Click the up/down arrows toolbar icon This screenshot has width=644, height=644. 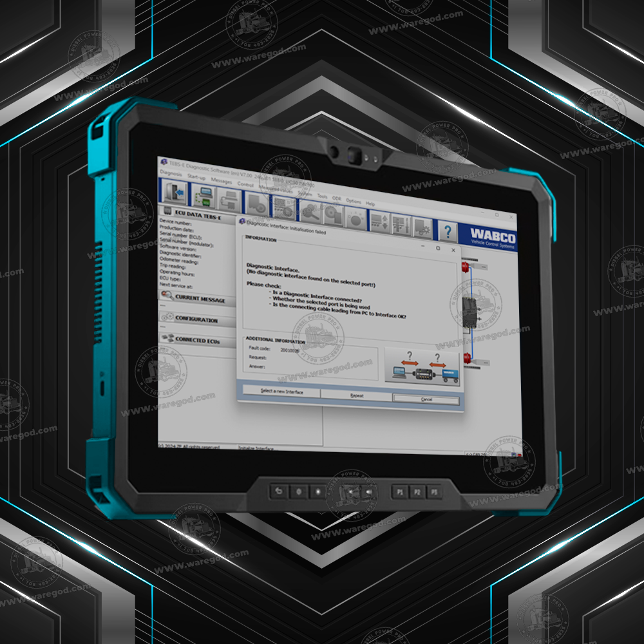click(378, 221)
